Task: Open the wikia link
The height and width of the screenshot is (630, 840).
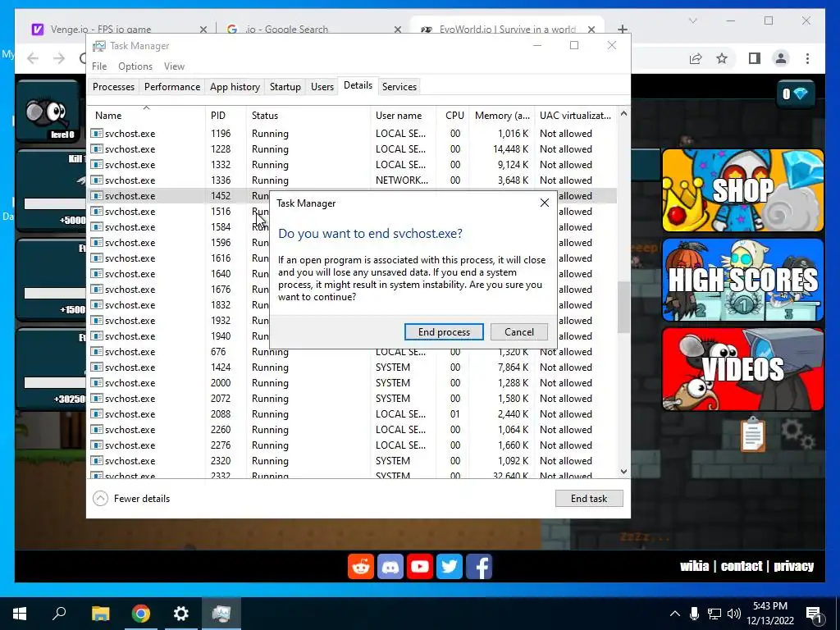Action: tap(694, 566)
